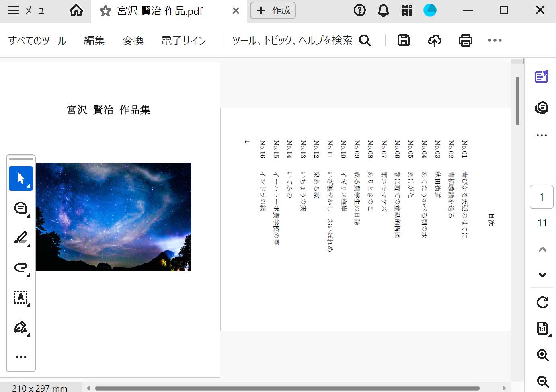Rotate the page view clockwise
Screen dimensions: 556x392
542,302
